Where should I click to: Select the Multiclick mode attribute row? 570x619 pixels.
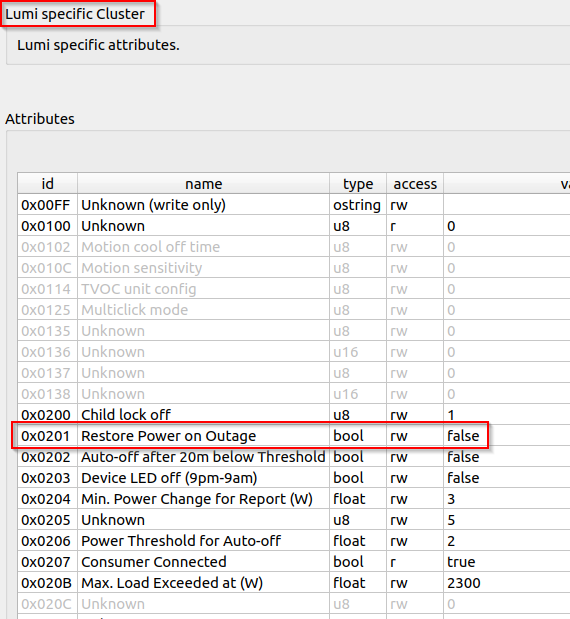coord(294,310)
